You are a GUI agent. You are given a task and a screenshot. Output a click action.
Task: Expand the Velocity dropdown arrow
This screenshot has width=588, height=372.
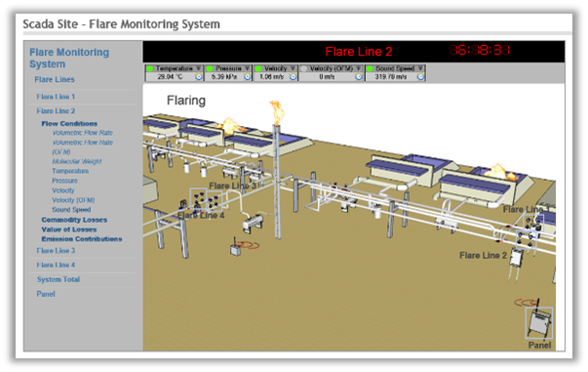(293, 68)
